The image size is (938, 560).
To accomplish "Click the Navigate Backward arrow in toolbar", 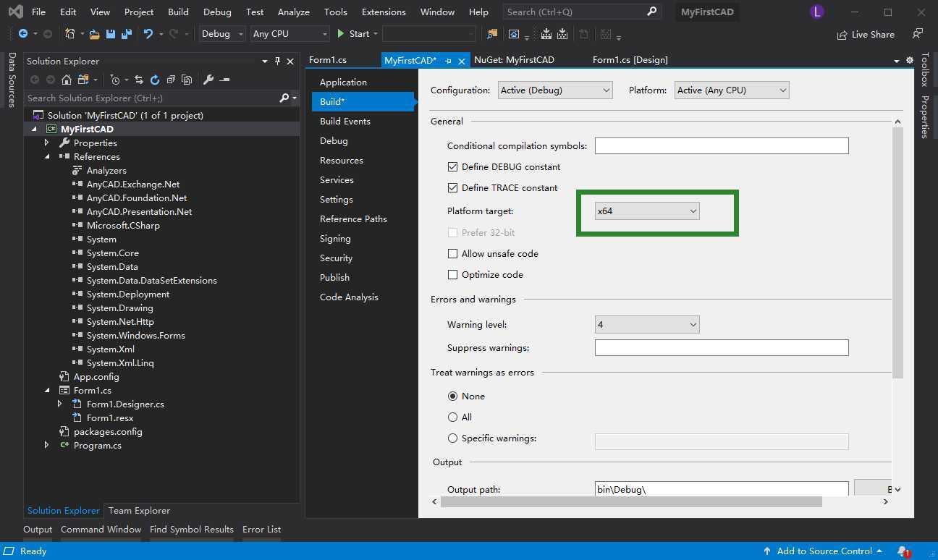I will 23,34.
